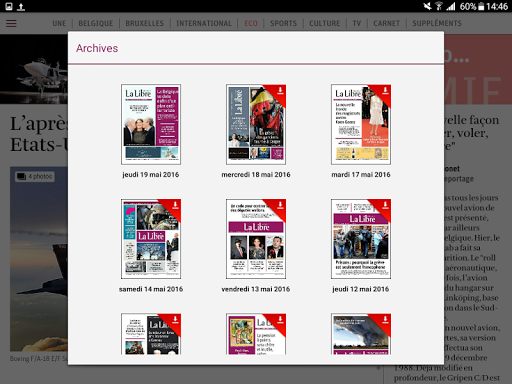Go to the BRUXELLES section

tap(145, 23)
